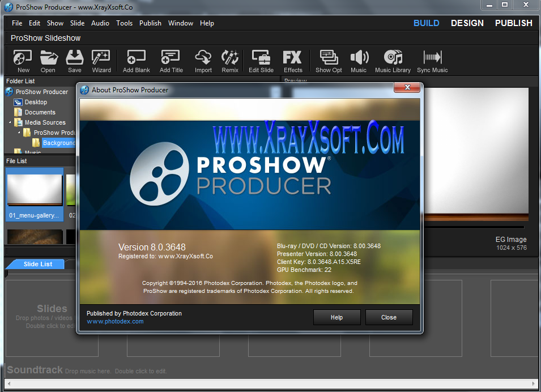Screen dimensions: 541x392
Task: Add a blank slide with Add Blank
Action: pyautogui.click(x=137, y=61)
